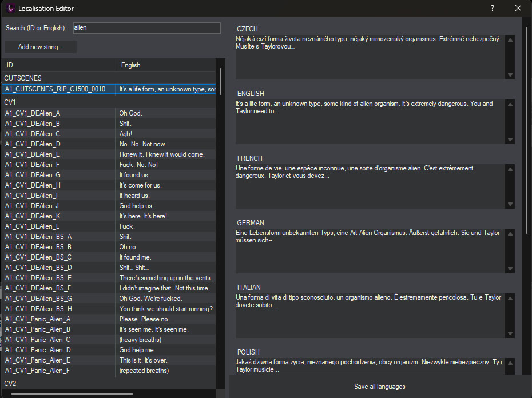The width and height of the screenshot is (532, 398).
Task: Click the string list vertical scrollbar thumb
Action: click(x=221, y=81)
